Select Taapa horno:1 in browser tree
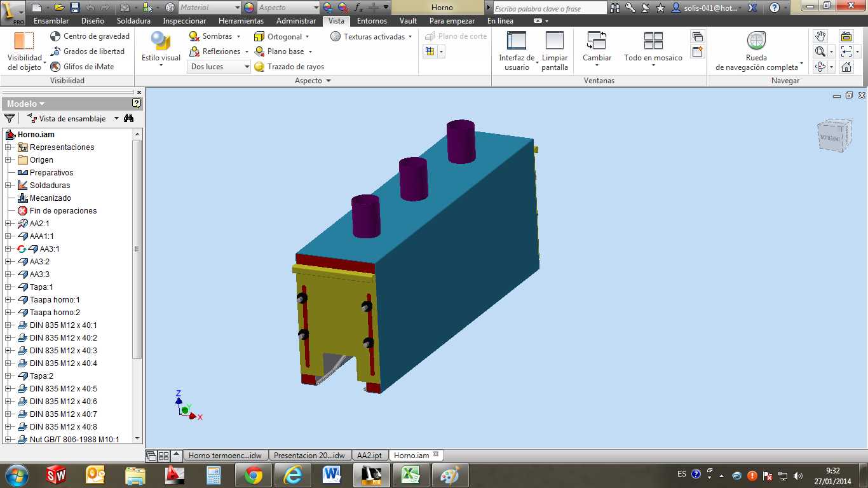 click(55, 300)
